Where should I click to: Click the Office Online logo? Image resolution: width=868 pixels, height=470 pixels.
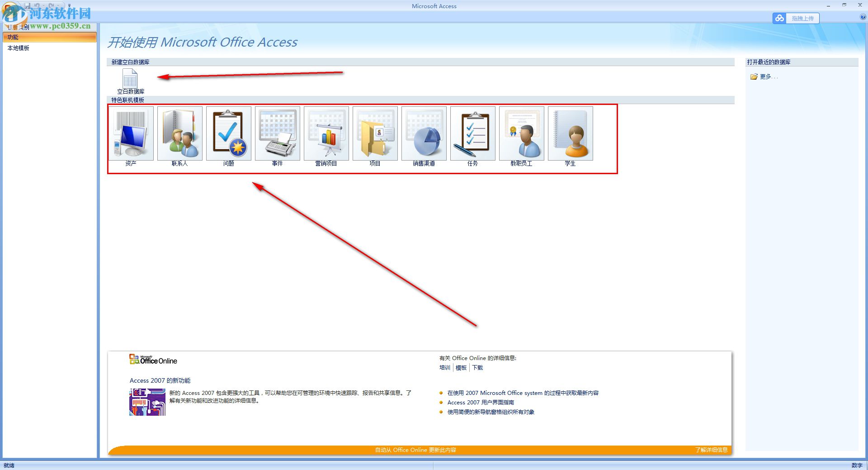[x=153, y=360]
